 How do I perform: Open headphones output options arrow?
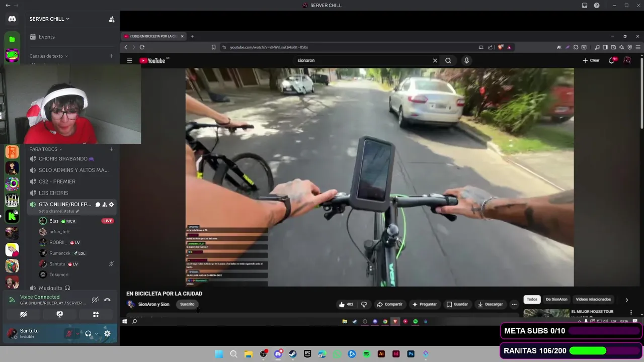(x=96, y=334)
